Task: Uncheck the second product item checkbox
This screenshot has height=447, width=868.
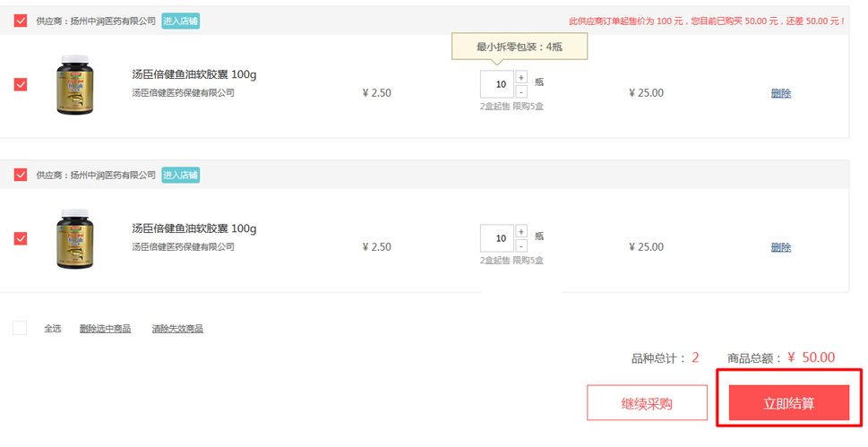Action: click(21, 238)
